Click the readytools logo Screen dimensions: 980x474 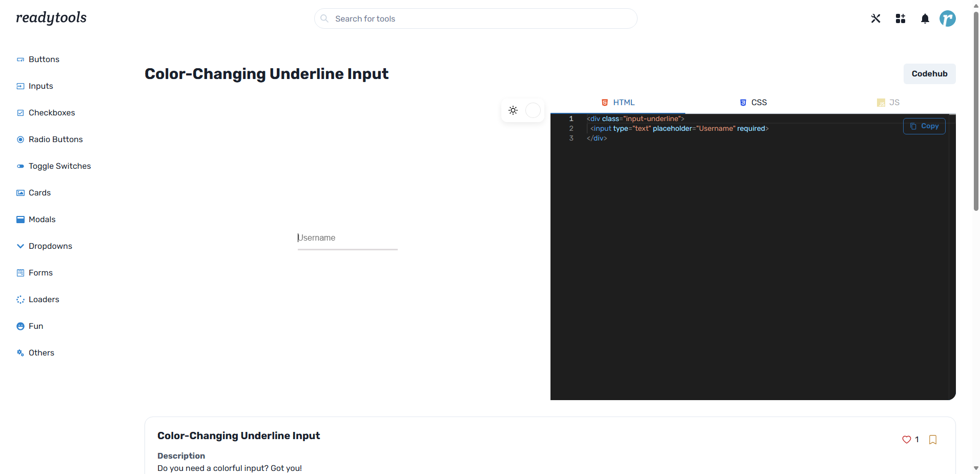pyautogui.click(x=51, y=18)
